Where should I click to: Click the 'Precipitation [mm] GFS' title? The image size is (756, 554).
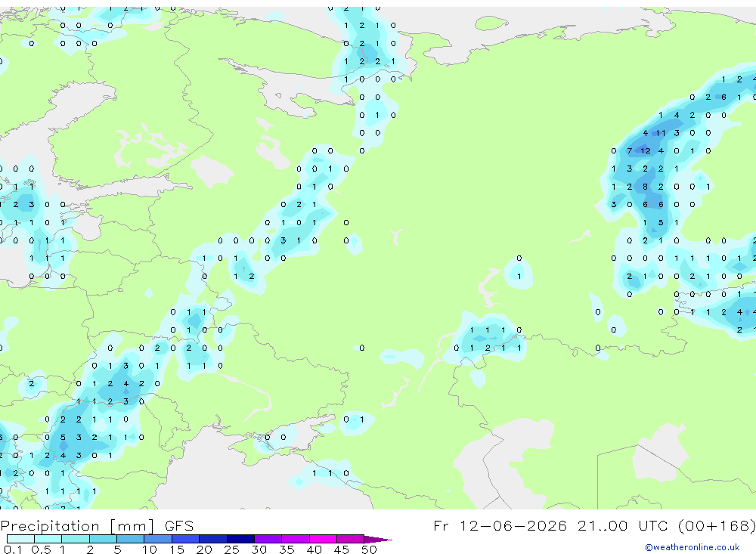pos(97,526)
